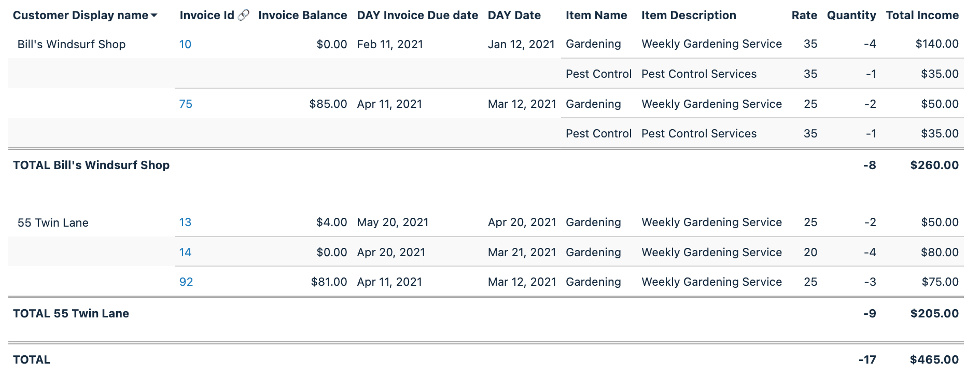Open invoice 14 link
980x389 pixels.
click(x=185, y=253)
